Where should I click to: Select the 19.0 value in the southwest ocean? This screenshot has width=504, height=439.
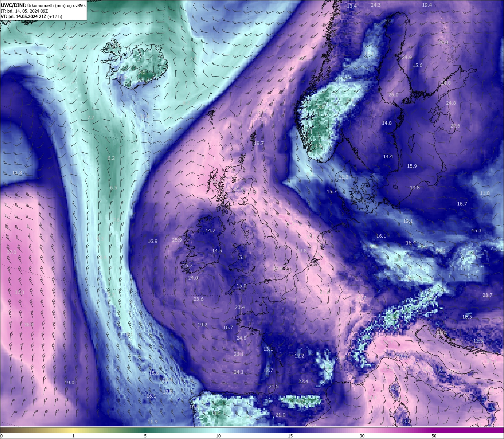point(69,382)
